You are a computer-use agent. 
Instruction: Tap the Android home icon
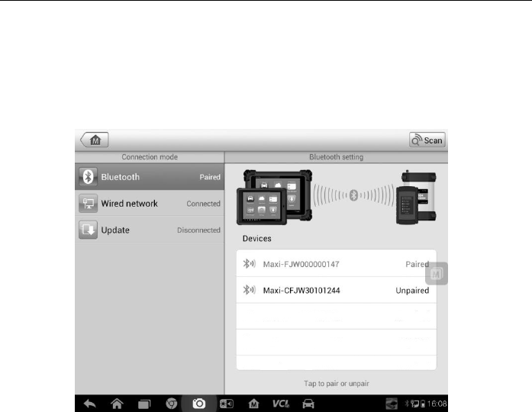(x=117, y=404)
